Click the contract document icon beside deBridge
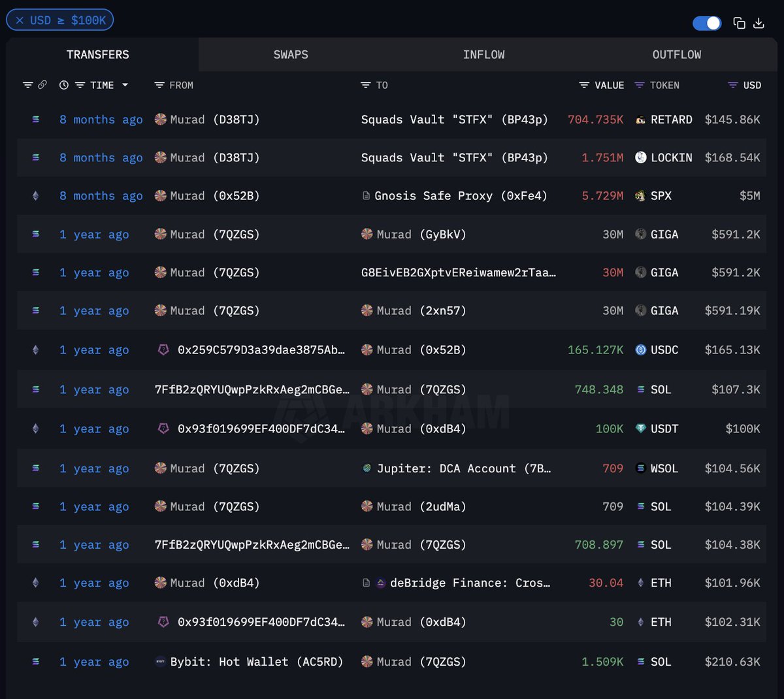The height and width of the screenshot is (699, 784). [x=366, y=583]
